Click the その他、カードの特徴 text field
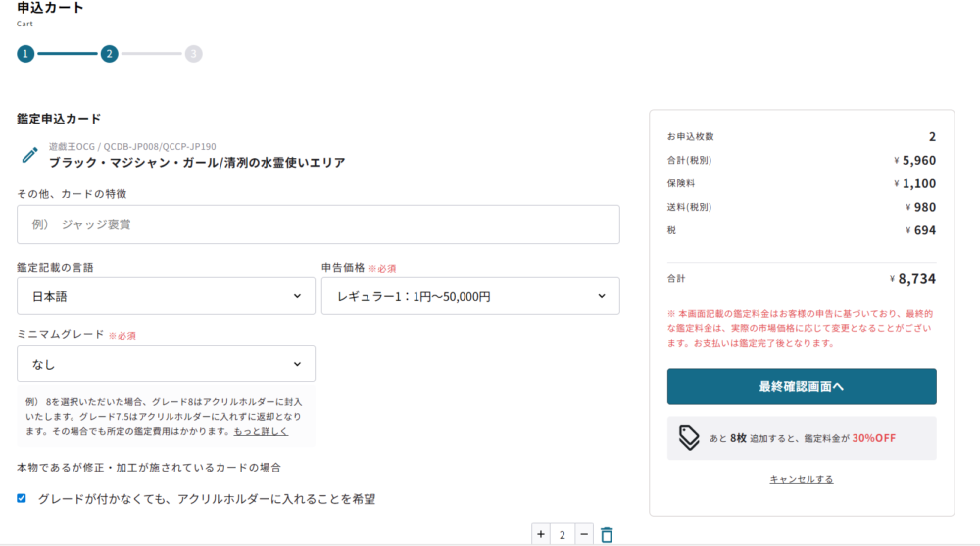 318,224
